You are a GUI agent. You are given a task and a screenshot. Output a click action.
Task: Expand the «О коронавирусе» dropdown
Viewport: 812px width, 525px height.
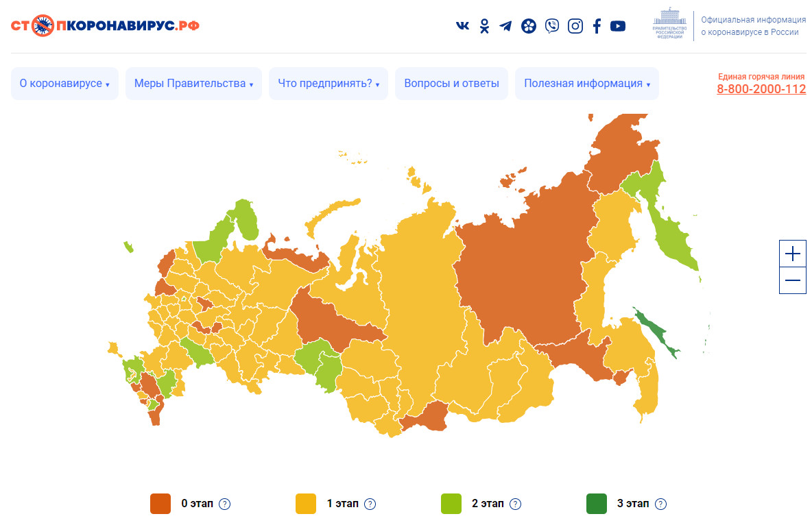[x=64, y=84]
